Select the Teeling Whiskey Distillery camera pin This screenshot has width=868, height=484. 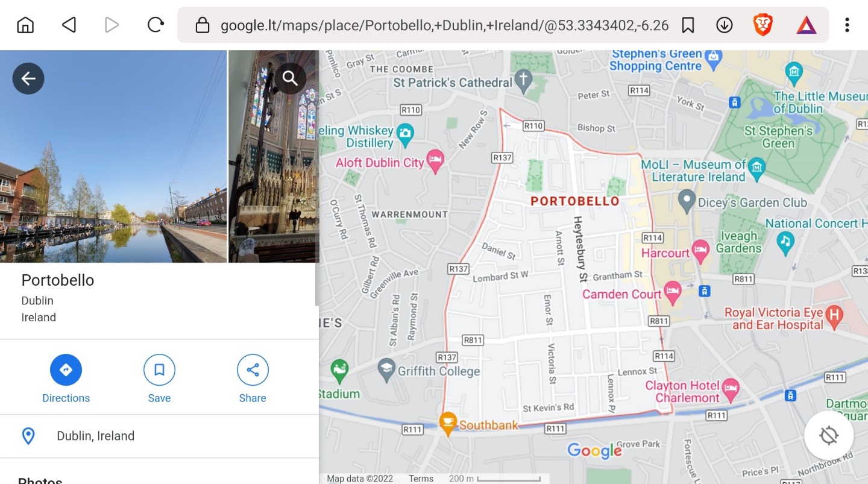405,134
